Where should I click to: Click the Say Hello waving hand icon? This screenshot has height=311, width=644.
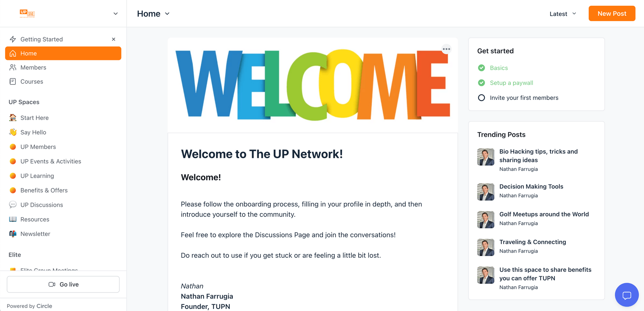coord(13,132)
